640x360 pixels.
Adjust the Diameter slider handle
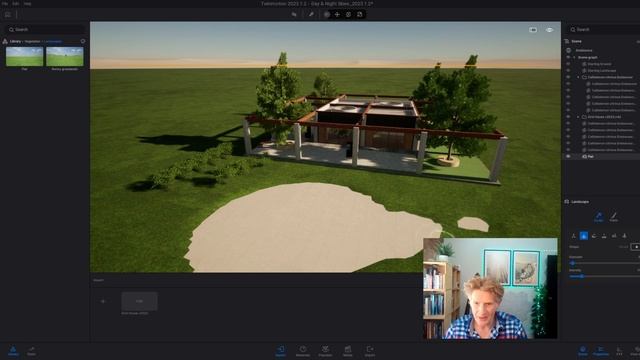572,263
